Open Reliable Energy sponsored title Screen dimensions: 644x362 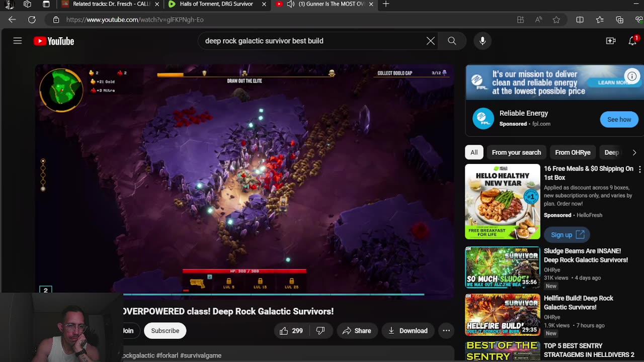(524, 113)
